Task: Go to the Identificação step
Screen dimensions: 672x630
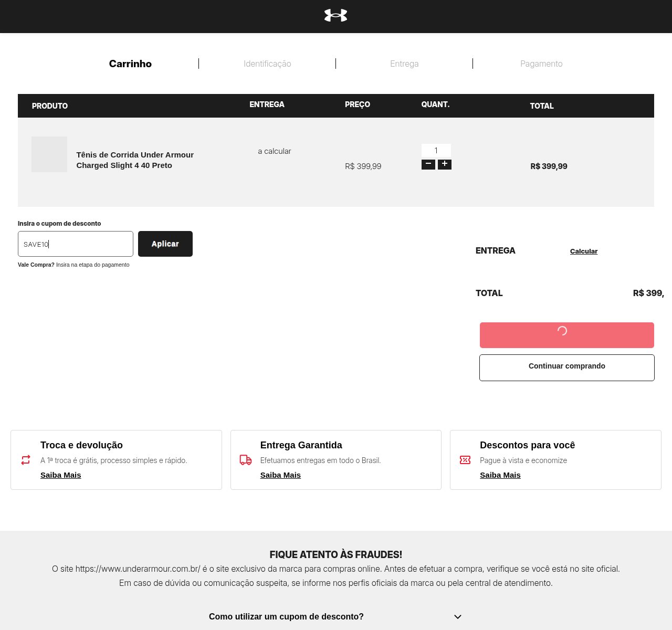Action: point(267,64)
